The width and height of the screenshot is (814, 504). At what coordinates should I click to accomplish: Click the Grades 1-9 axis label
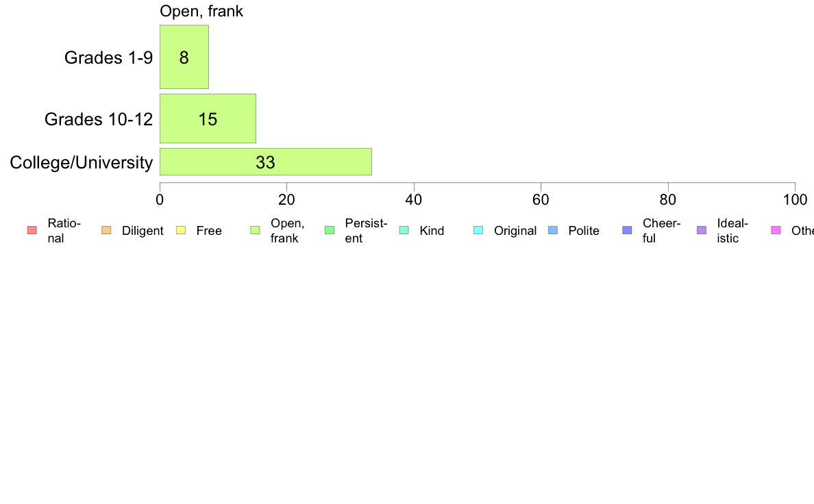(x=108, y=58)
